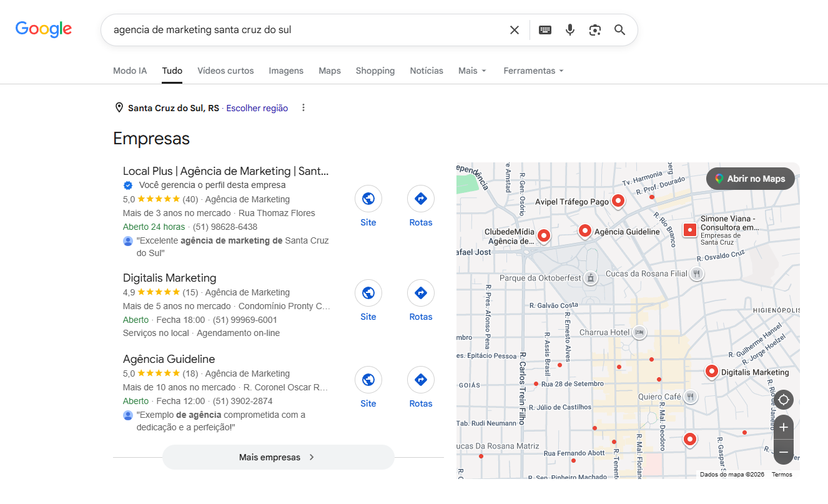Select Agência Guideline map pin
The height and width of the screenshot is (504, 828).
(585, 231)
